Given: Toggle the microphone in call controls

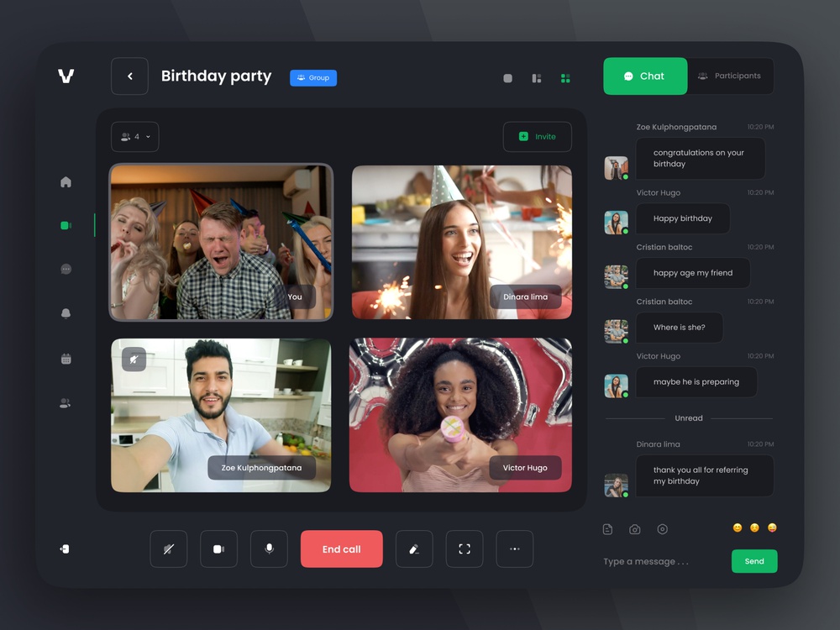Looking at the screenshot, I should tap(269, 549).
